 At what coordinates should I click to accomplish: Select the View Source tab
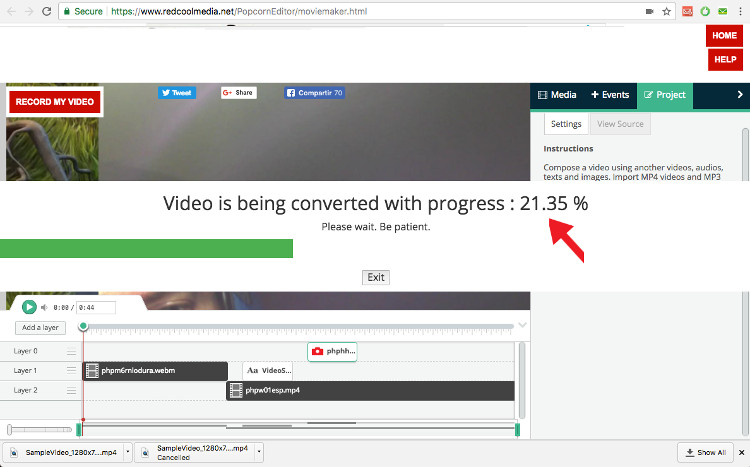click(620, 125)
